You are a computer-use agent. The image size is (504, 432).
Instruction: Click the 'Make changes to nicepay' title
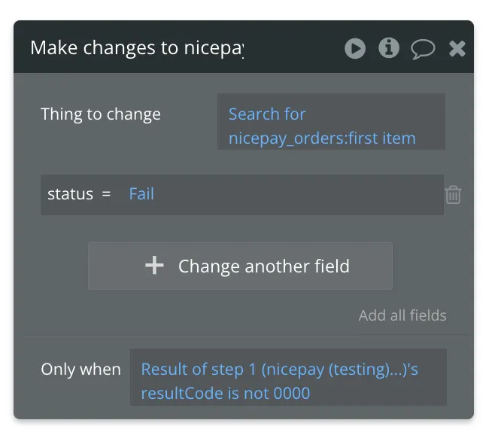pos(137,48)
